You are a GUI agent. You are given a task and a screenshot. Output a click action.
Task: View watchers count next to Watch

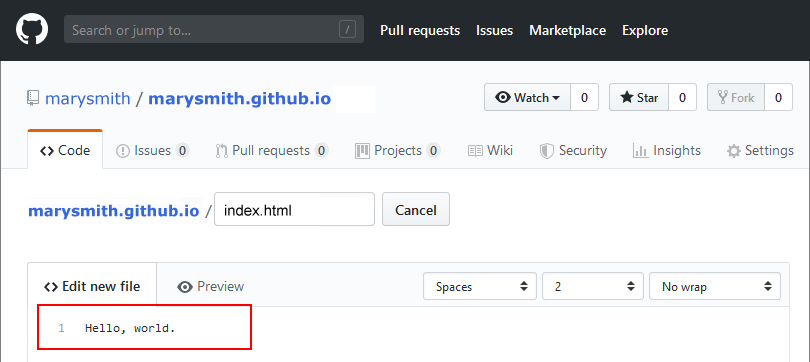(x=584, y=97)
